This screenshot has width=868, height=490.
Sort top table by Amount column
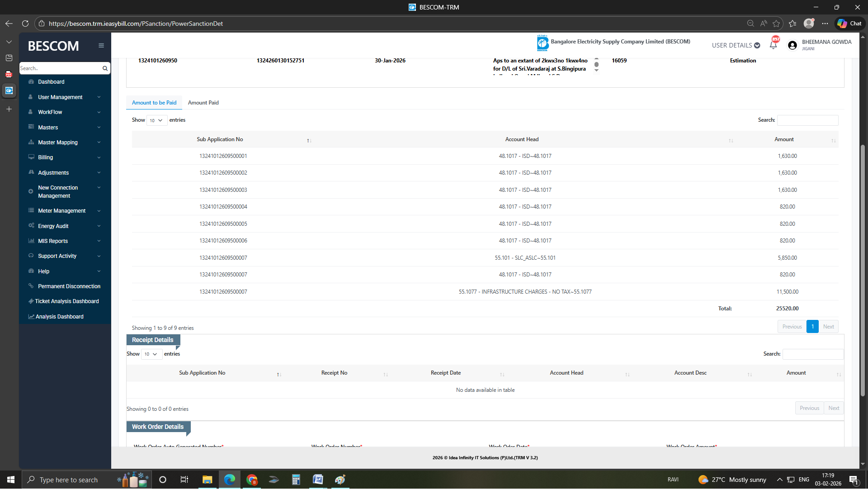pyautogui.click(x=784, y=140)
